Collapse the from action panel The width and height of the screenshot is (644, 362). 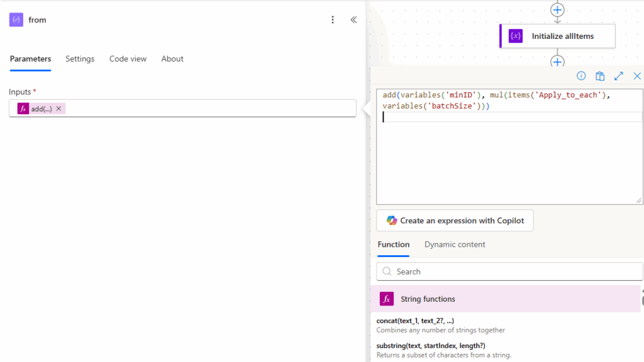(x=353, y=19)
